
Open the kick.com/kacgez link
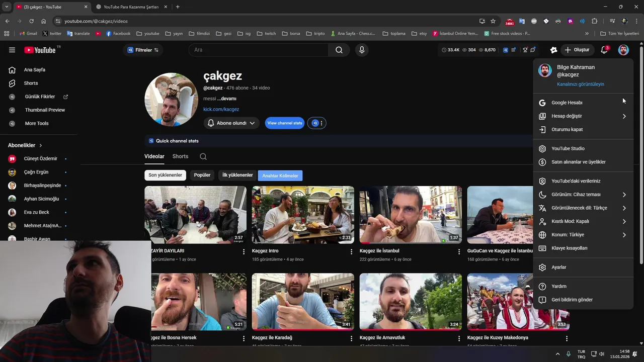pos(221,109)
